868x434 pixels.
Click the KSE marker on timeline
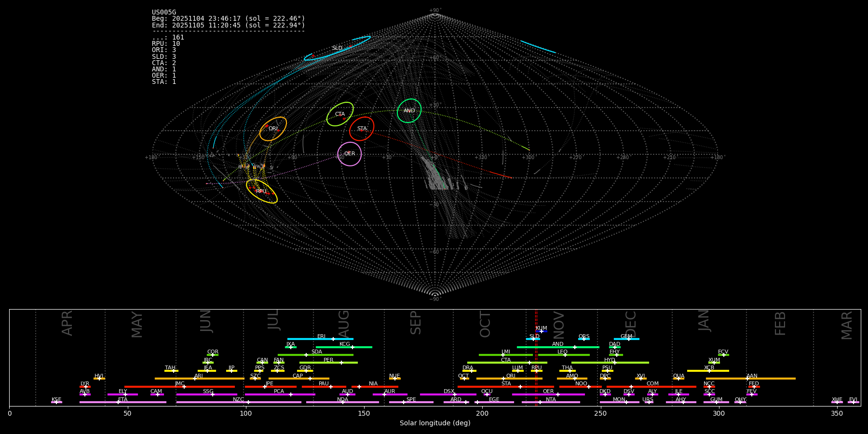(56, 402)
